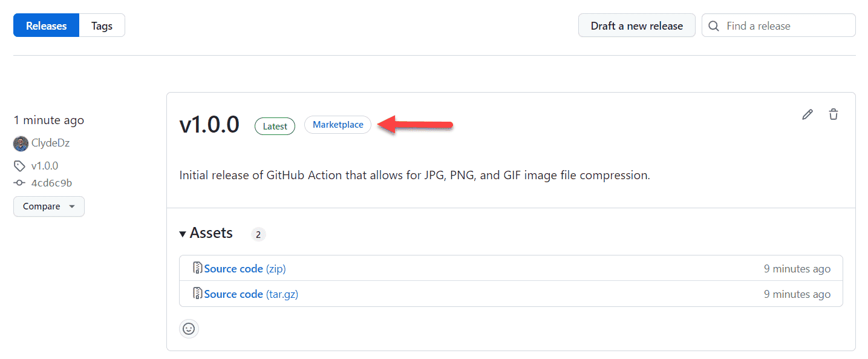Screen dimensions: 868x359
Task: Open the Compare dropdown
Action: [49, 206]
